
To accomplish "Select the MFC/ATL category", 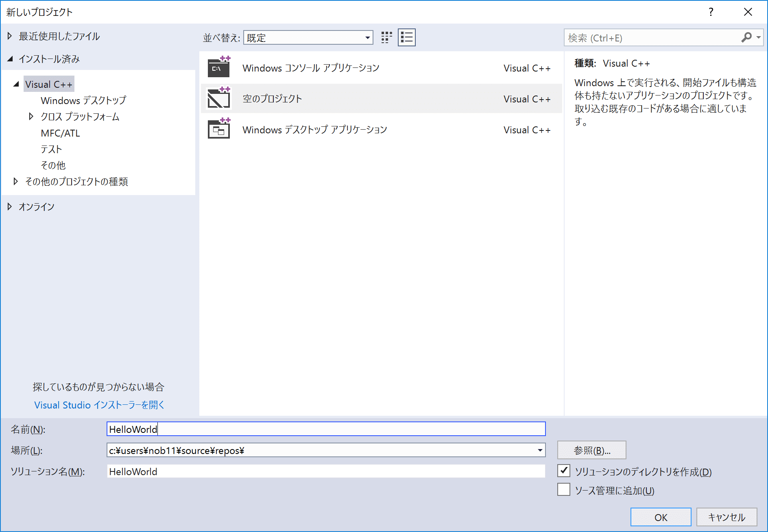I will pyautogui.click(x=60, y=133).
